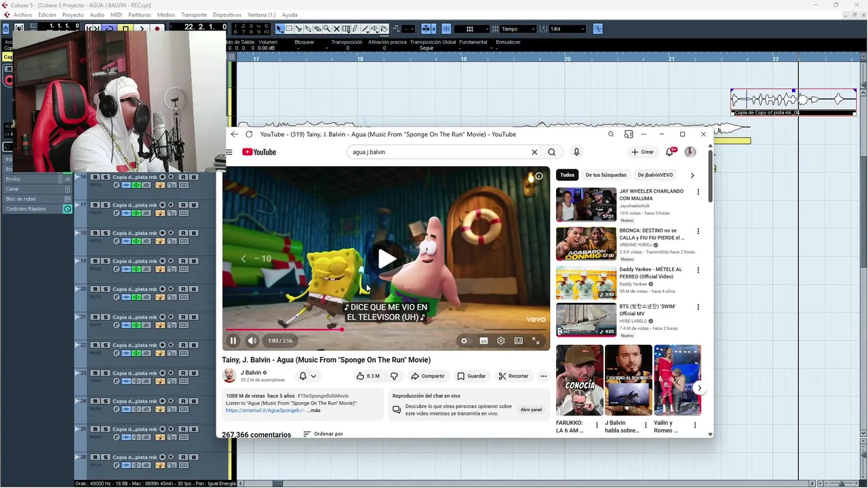Image resolution: width=868 pixels, height=488 pixels.
Task: Click the edit 'e' button on track 16
Action: pos(117,185)
